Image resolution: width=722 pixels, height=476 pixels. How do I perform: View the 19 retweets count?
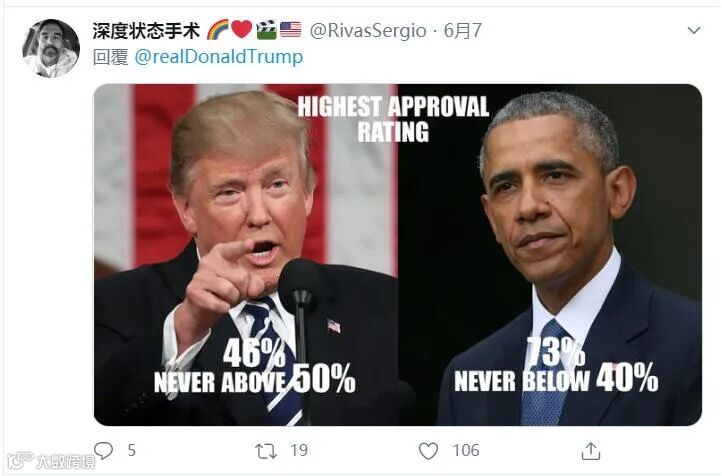pyautogui.click(x=299, y=450)
